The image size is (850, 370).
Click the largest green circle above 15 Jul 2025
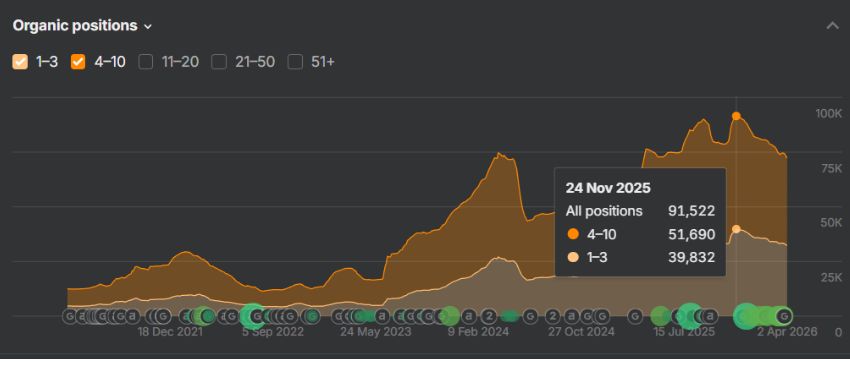tap(690, 316)
